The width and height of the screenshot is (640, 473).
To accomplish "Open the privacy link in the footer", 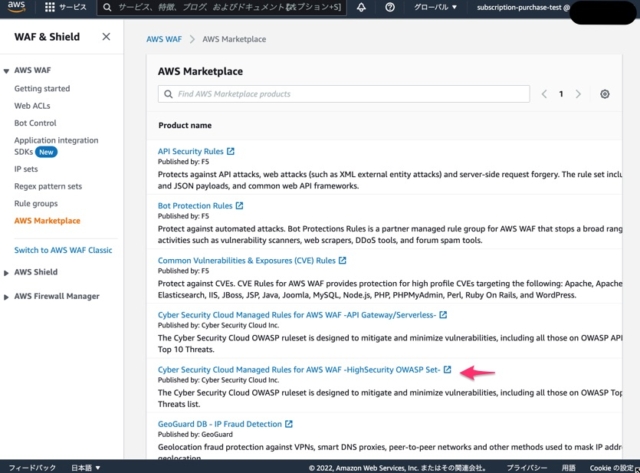I will tap(527, 468).
